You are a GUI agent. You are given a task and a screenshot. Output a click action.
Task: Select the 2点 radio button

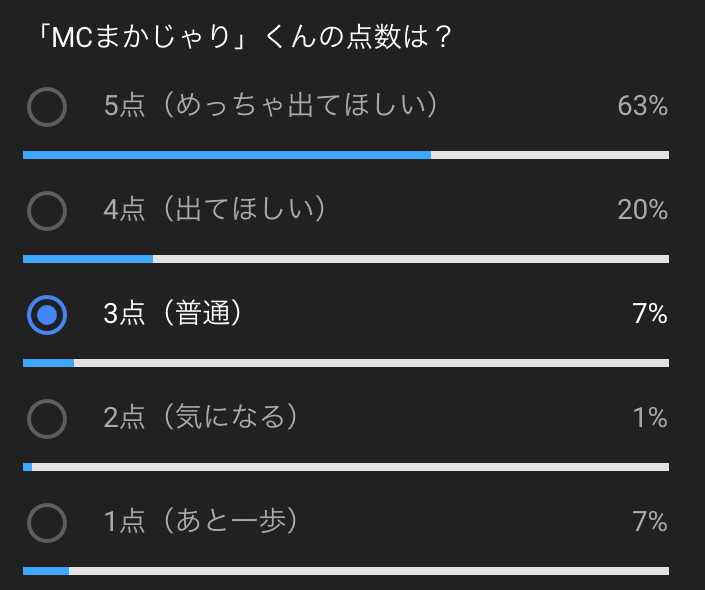(x=47, y=419)
